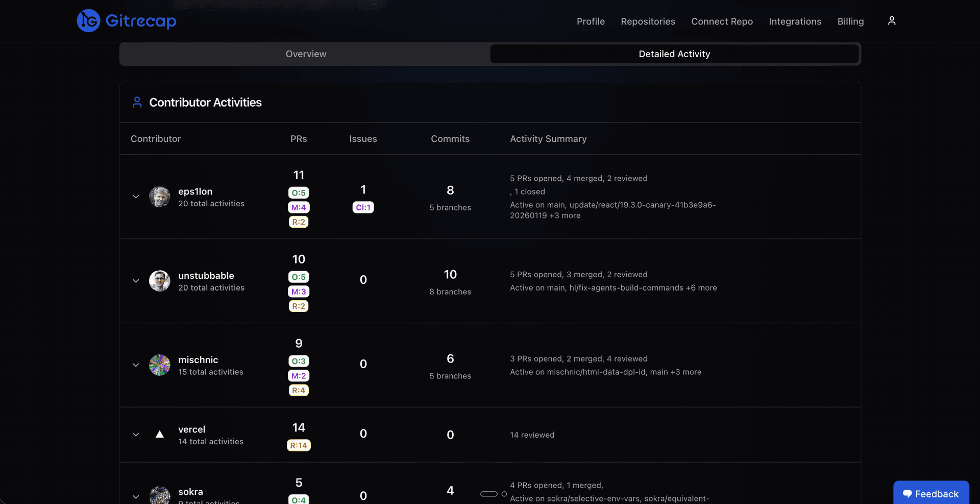The image size is (980, 504).
Task: Click sokra's progress indicator bar
Action: click(x=490, y=494)
